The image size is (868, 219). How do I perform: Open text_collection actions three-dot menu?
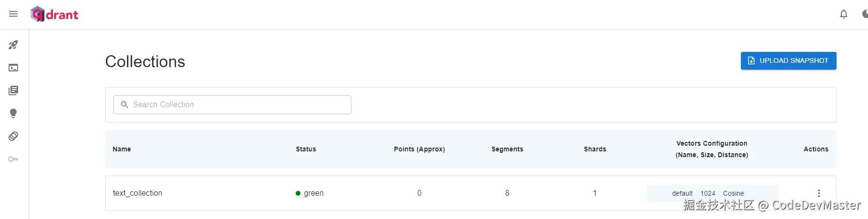click(818, 193)
